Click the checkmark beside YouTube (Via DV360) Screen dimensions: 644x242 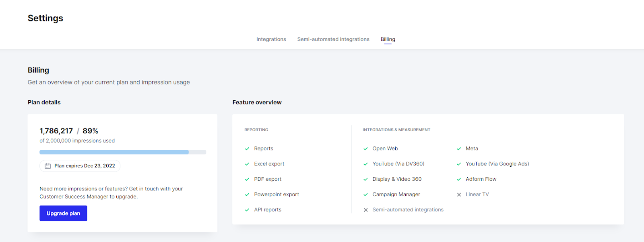click(365, 164)
